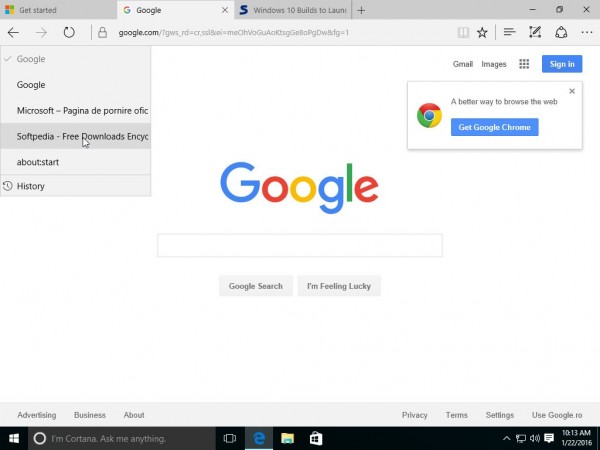Make a Web Note icon
Image resolution: width=600 pixels, height=450 pixels.
coord(535,33)
